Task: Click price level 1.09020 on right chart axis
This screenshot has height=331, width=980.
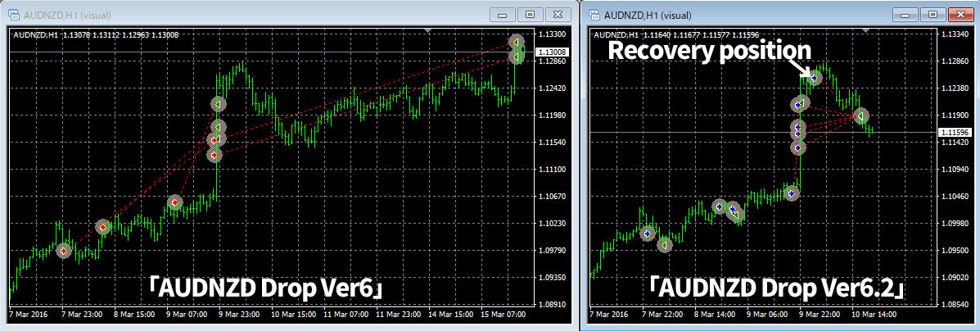Action: click(955, 277)
